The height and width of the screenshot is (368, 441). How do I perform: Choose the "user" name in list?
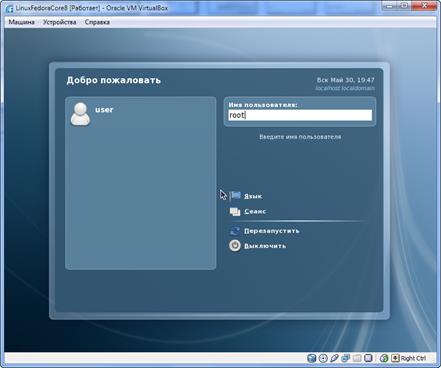click(x=104, y=110)
